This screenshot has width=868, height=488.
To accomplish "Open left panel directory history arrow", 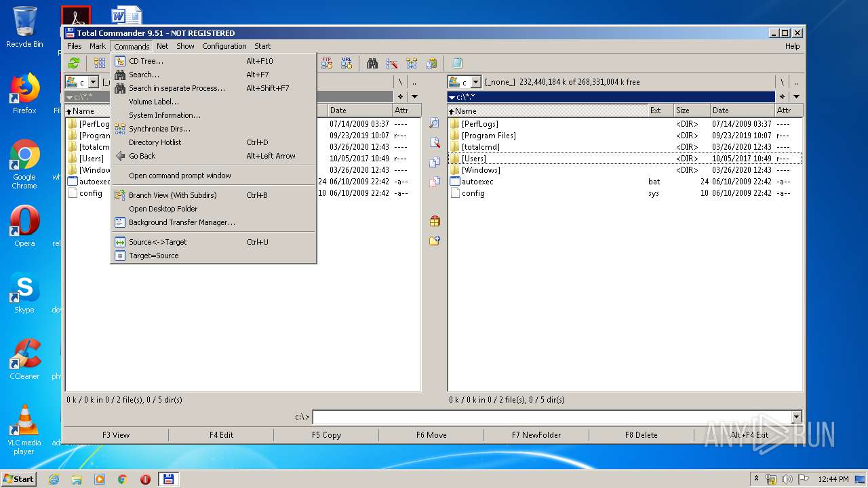I will coord(414,97).
